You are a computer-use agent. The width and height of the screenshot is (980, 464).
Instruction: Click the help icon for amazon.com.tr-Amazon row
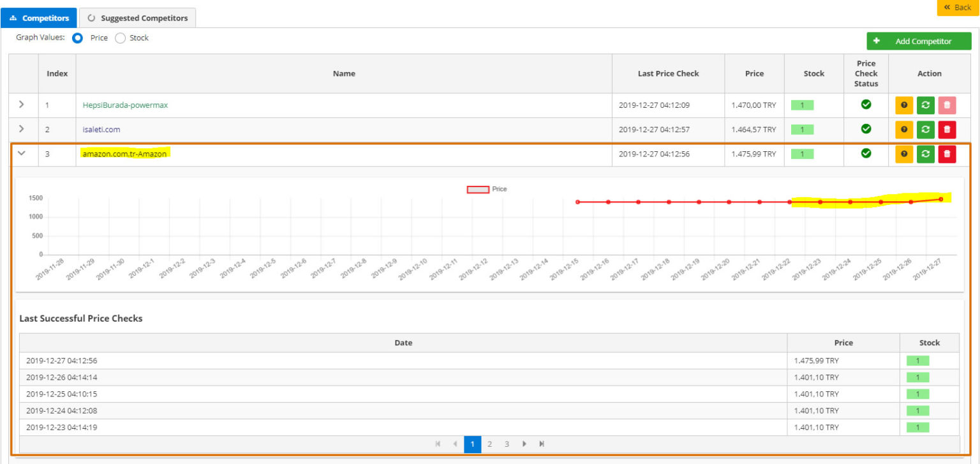pyautogui.click(x=904, y=154)
